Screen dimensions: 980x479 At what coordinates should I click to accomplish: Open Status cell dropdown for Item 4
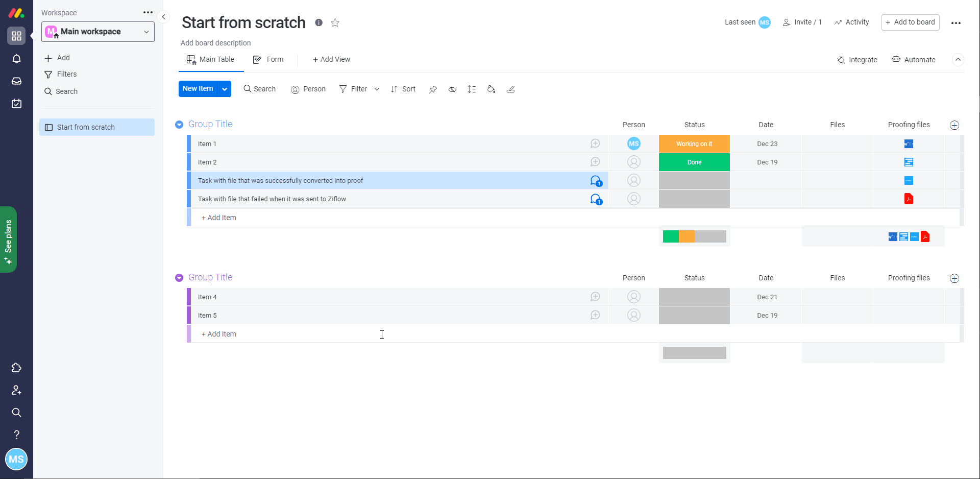694,297
